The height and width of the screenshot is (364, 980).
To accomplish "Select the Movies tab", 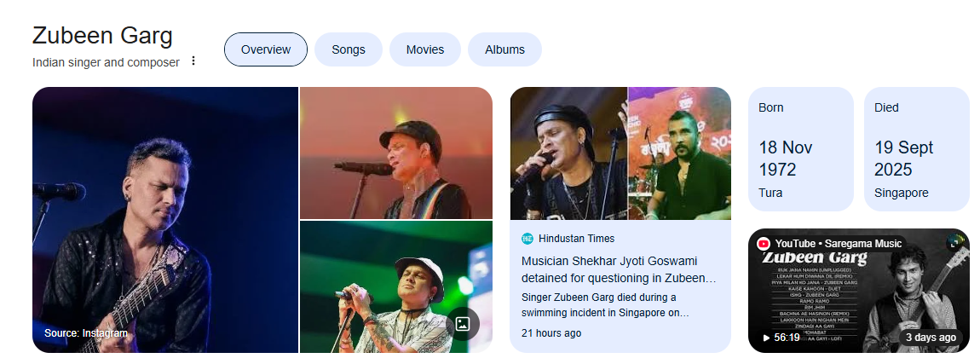I will 424,49.
